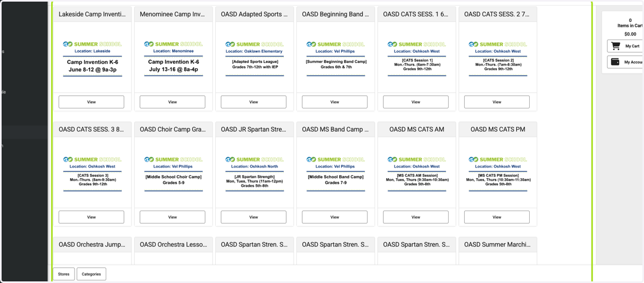View the OASD Adapted Sports item

(x=253, y=102)
